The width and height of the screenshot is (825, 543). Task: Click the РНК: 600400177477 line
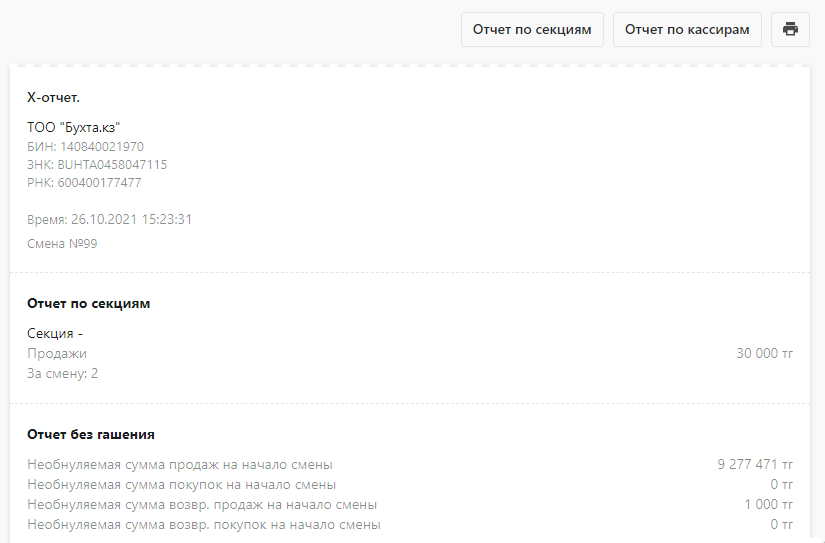click(84, 183)
